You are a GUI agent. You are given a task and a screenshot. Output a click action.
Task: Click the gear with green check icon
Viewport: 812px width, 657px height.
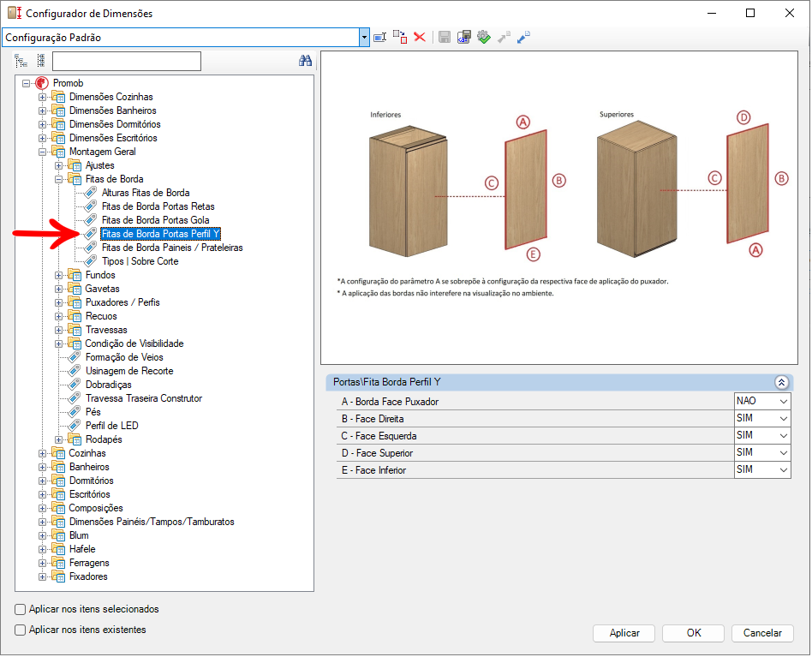(484, 38)
